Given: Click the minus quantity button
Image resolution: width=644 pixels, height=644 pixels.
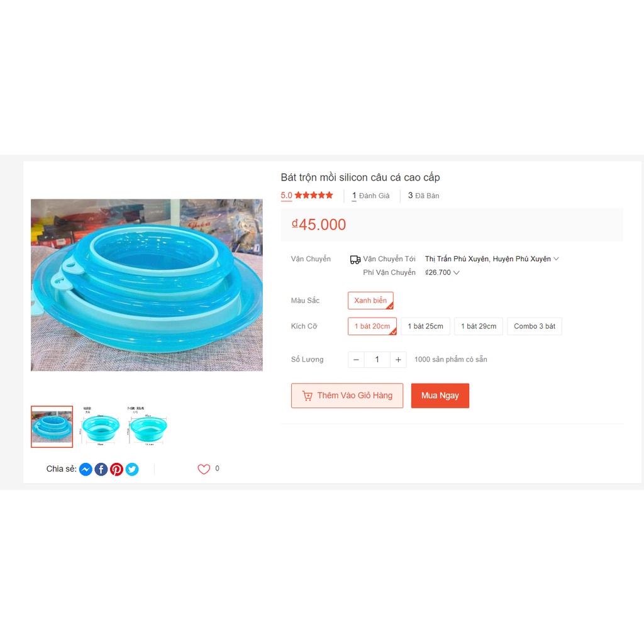Looking at the screenshot, I should 356,359.
